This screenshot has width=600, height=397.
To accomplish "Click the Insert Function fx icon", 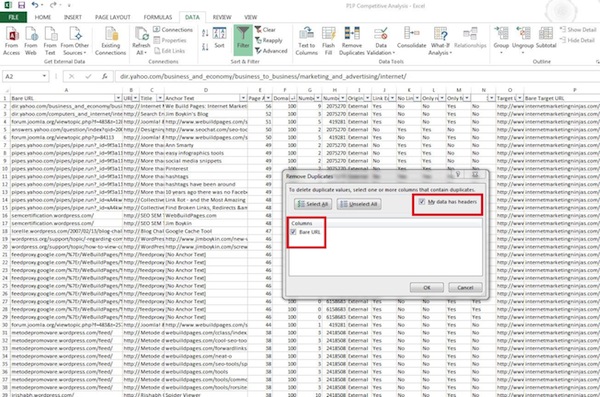I will [104, 77].
